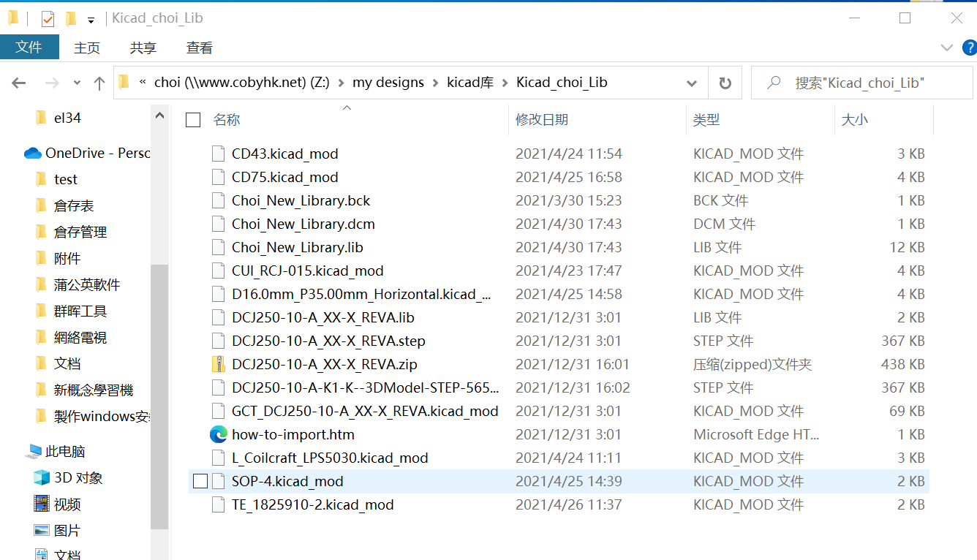Click the icon of Choi_New_Library.dcm
The width and height of the screenshot is (977, 560).
tap(218, 224)
